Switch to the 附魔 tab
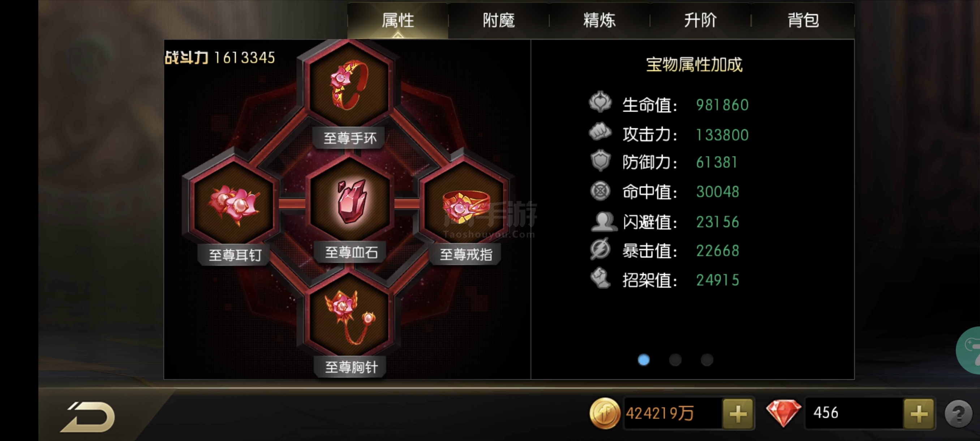This screenshot has height=441, width=980. pyautogui.click(x=498, y=20)
